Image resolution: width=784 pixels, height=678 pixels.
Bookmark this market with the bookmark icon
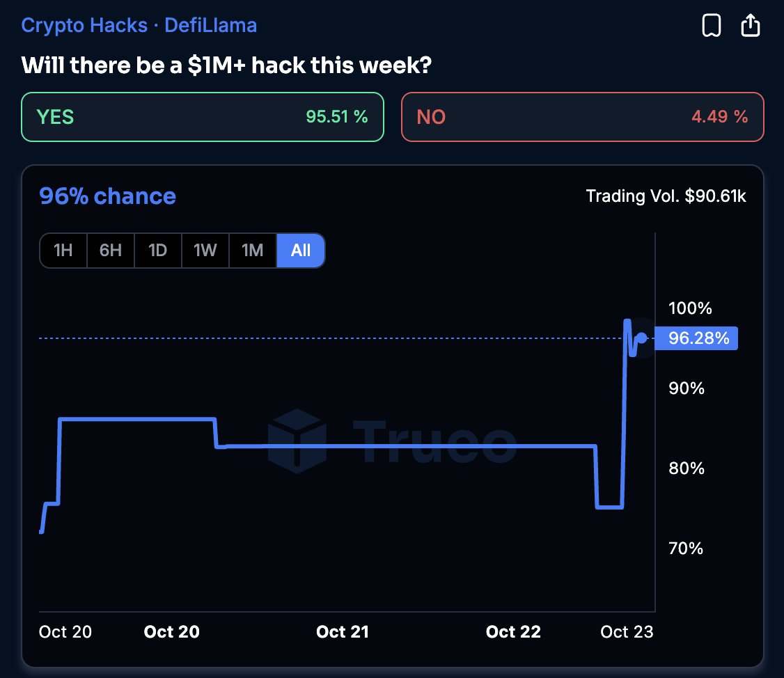coord(711,26)
